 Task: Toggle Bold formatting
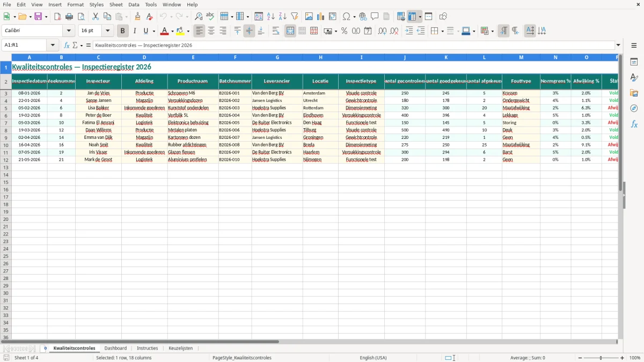[122, 31]
